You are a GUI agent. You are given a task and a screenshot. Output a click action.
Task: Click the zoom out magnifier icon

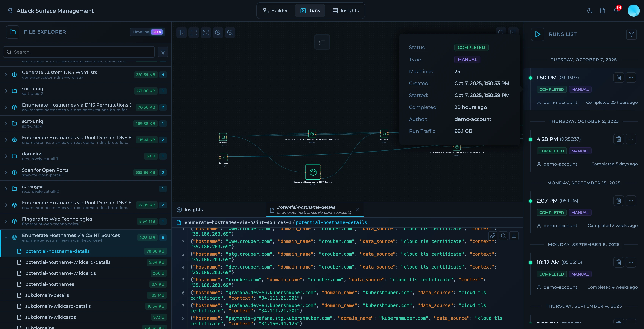click(x=230, y=32)
